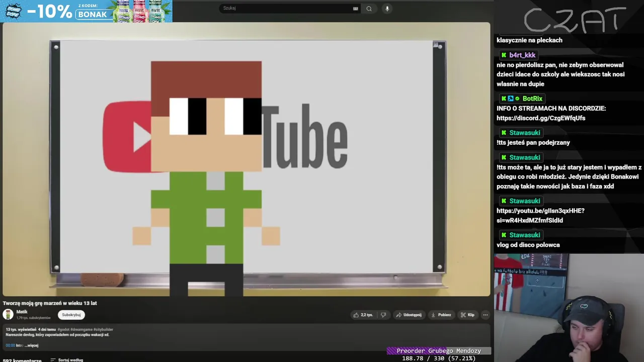
Task: Open the three-dot more actions menu
Action: 486,315
